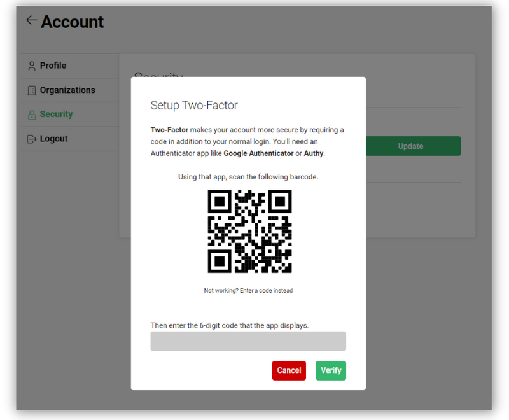Cancel the two-factor setup dialog
The height and width of the screenshot is (420, 509).
pyautogui.click(x=289, y=370)
